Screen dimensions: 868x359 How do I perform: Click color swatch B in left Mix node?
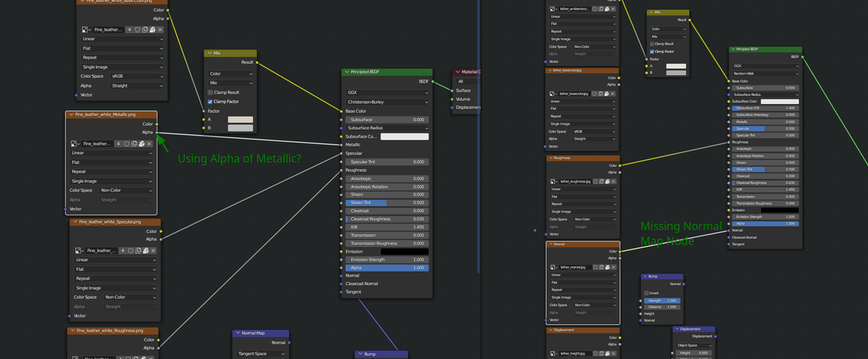click(240, 128)
